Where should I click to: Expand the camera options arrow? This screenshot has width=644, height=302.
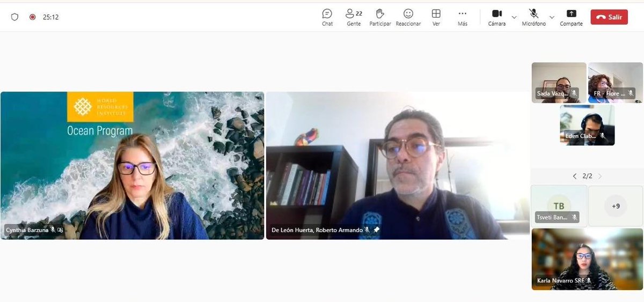click(514, 17)
